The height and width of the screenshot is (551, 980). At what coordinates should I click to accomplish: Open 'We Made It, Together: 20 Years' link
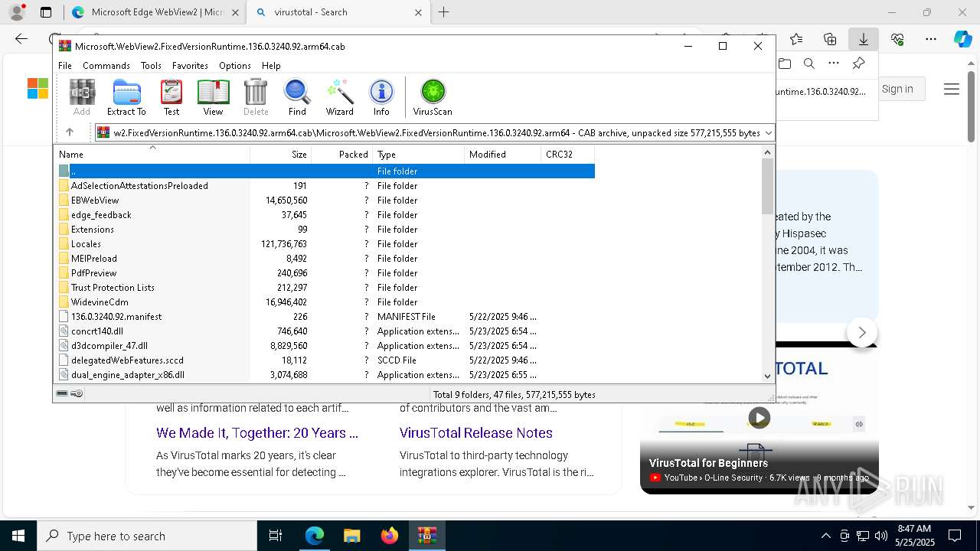click(257, 433)
